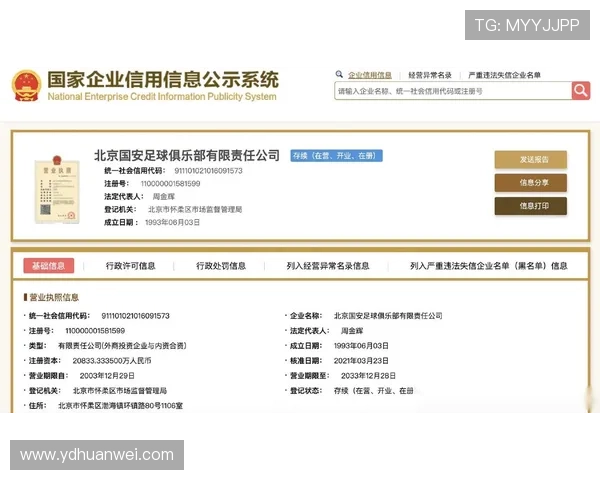Select credit code value in license info
Screen dimensions: 600x480
pyautogui.click(x=135, y=316)
